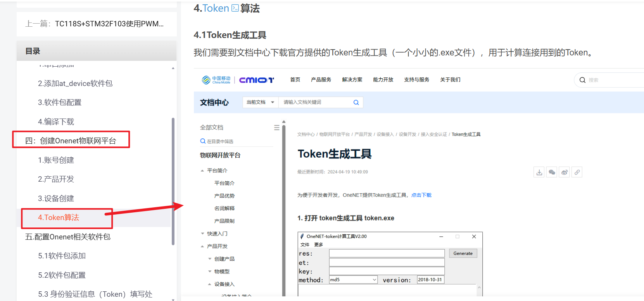The width and height of the screenshot is (644, 301).
Task: Open the 首页 menu item
Action: [295, 80]
